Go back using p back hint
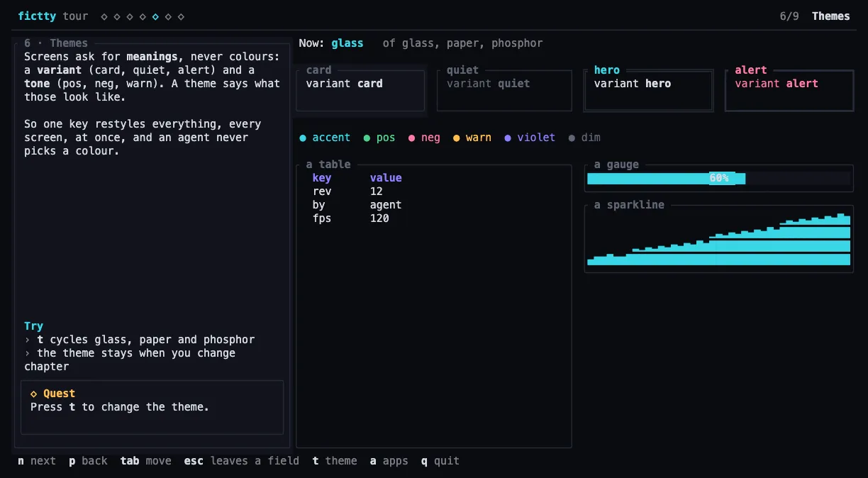 (x=88, y=461)
